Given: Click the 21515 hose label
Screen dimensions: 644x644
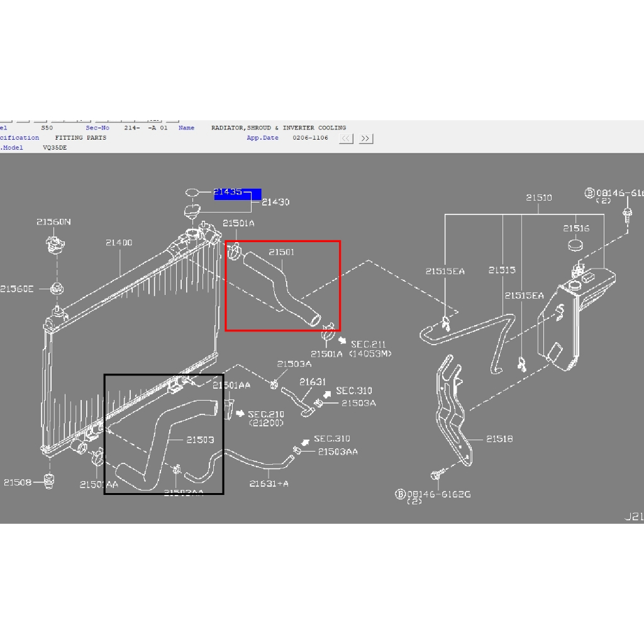Looking at the screenshot, I should click(x=501, y=270).
